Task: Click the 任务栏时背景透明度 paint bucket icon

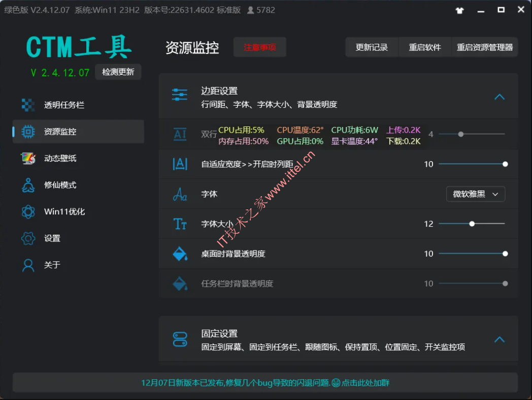Action: tap(180, 284)
